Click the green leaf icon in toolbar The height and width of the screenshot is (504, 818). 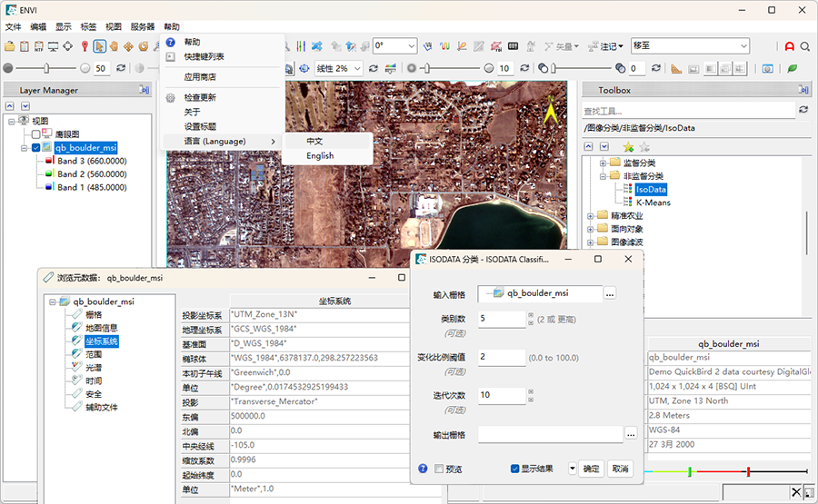coord(793,68)
